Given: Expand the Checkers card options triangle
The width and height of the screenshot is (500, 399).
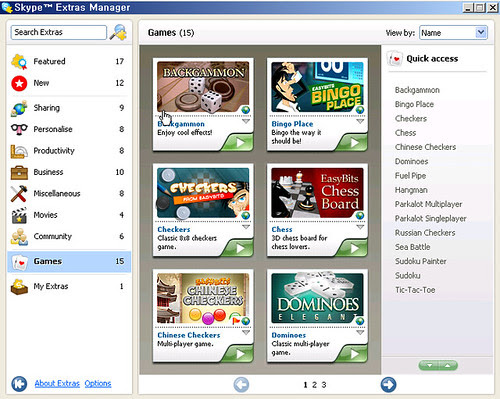Looking at the screenshot, I should 246,227.
